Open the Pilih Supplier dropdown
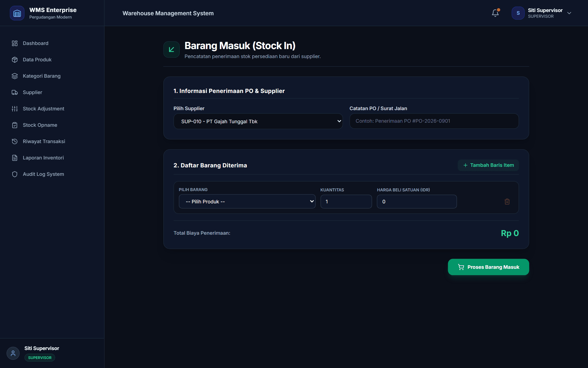Image resolution: width=588 pixels, height=368 pixels. pyautogui.click(x=258, y=121)
